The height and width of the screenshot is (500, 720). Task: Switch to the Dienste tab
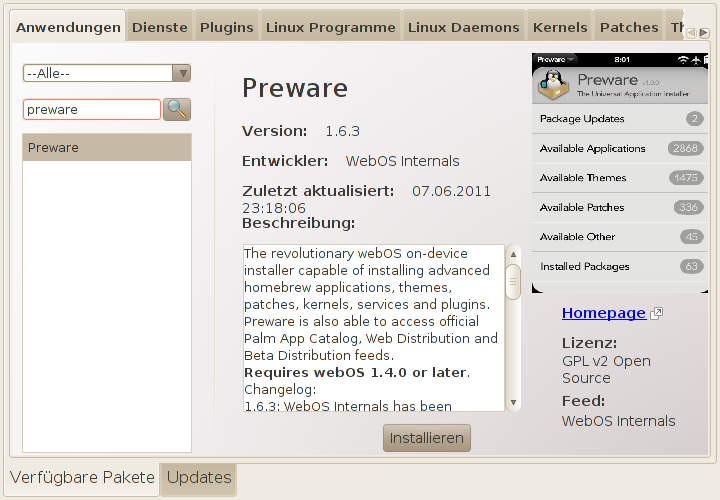159,28
